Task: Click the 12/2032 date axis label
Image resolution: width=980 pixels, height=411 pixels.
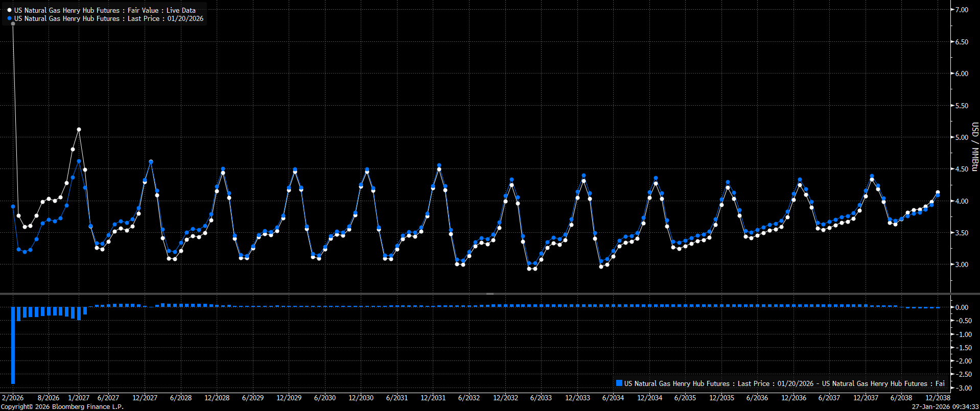Action: [506, 398]
